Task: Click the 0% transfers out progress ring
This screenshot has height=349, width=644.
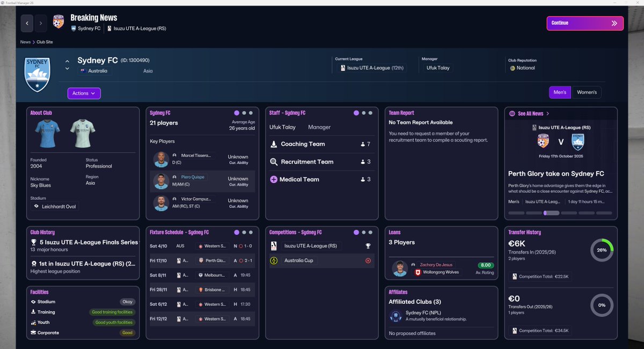Action: [x=602, y=305]
